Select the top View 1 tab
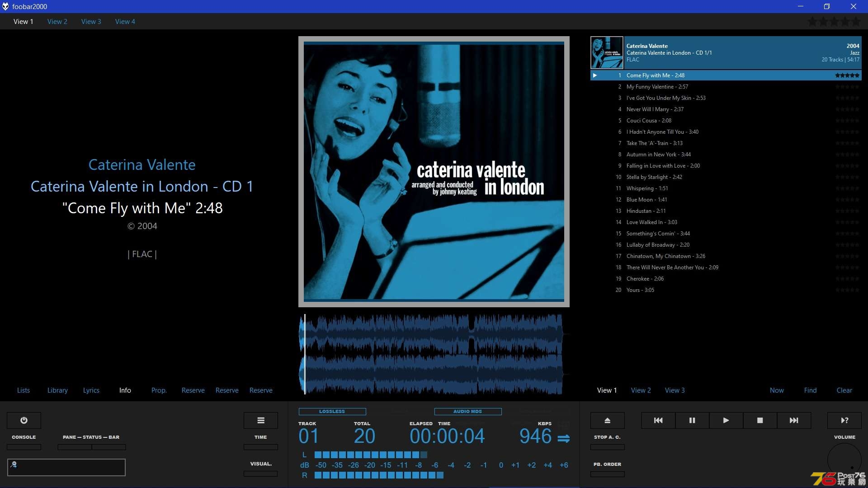 24,21
